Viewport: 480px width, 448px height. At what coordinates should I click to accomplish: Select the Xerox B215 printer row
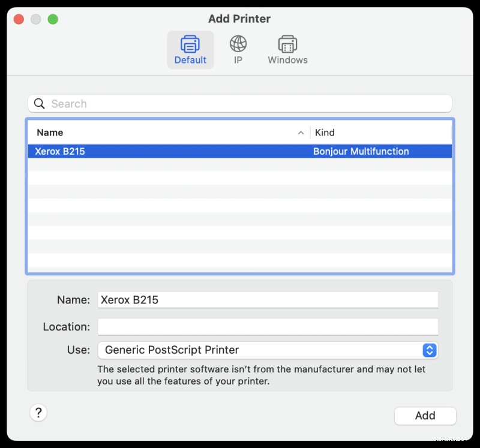[239, 151]
